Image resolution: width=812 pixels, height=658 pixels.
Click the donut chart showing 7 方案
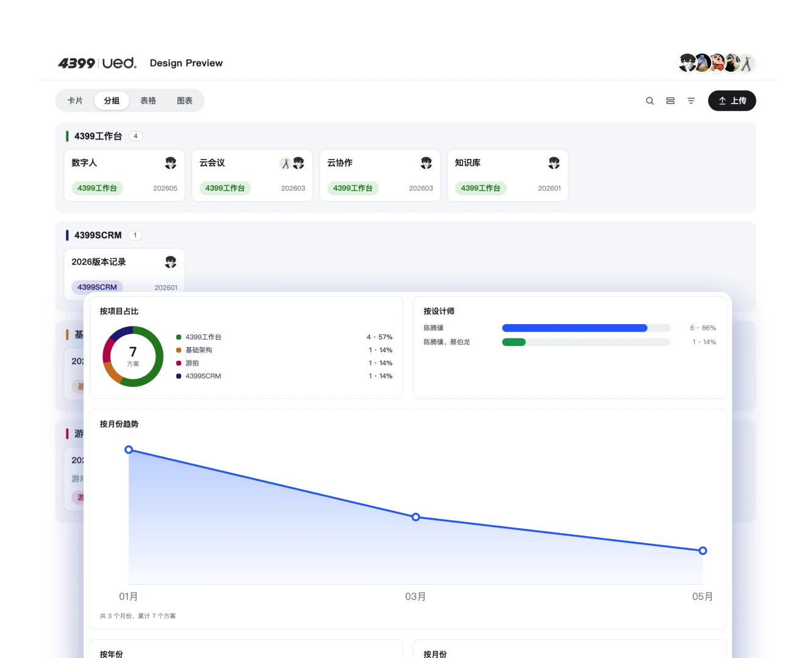(x=133, y=356)
